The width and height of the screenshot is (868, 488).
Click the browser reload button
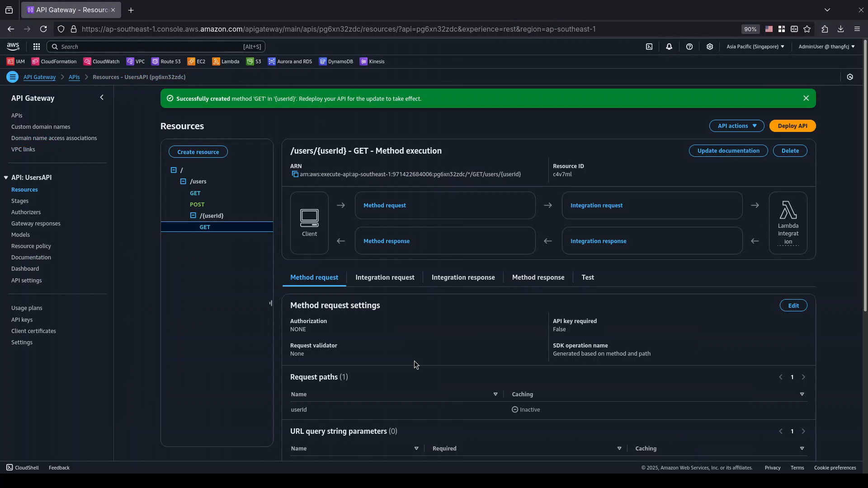click(43, 29)
